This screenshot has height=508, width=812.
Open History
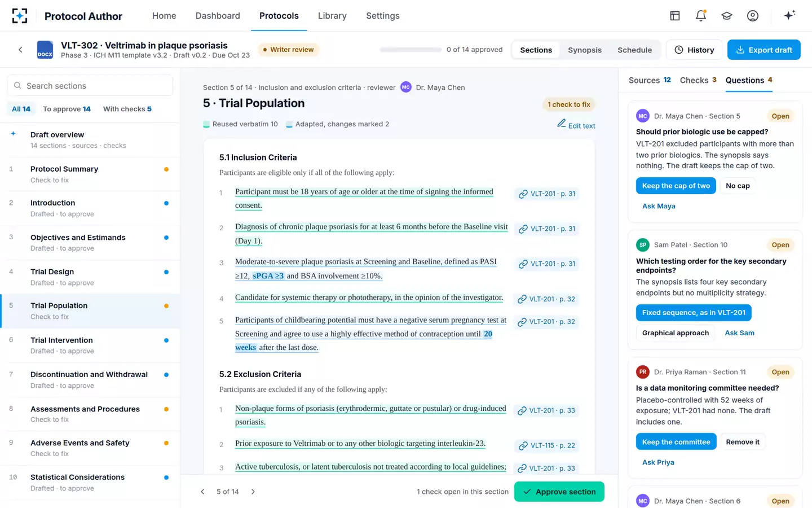(694, 50)
